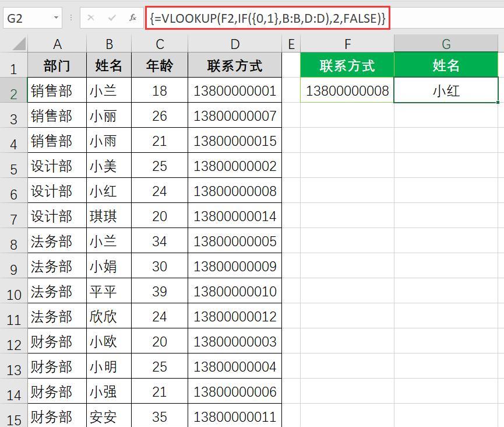Image resolution: width=504 pixels, height=427 pixels.
Task: Select cell 小雨
Action: click(x=109, y=141)
